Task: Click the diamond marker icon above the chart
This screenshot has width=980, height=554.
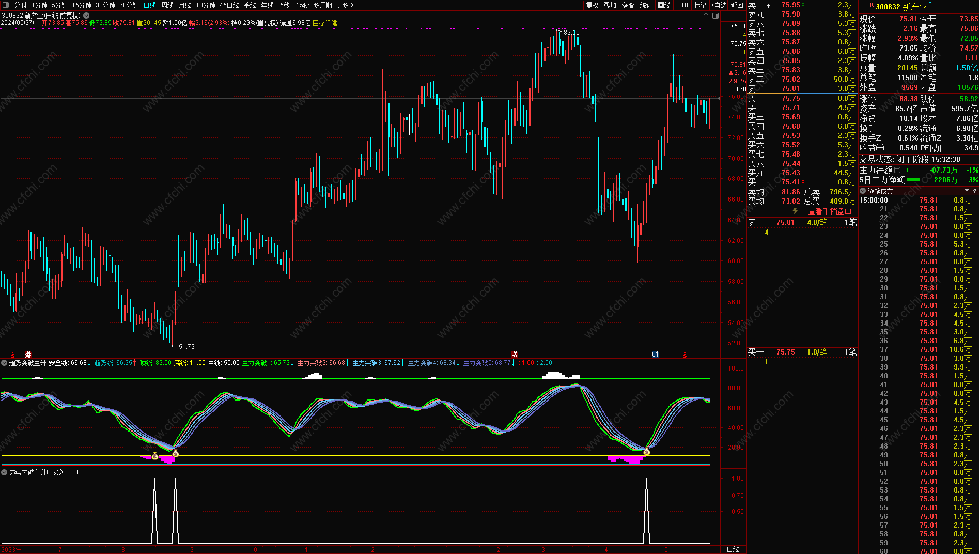Action: point(706,16)
